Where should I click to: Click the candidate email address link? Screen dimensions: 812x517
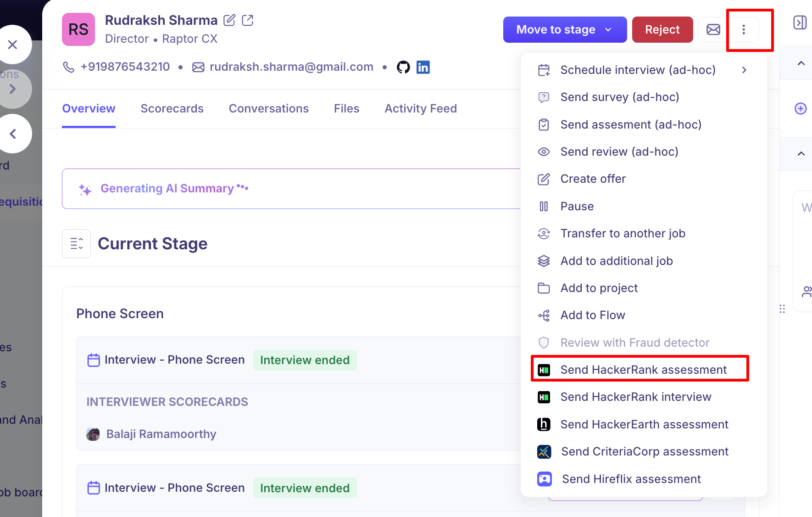click(291, 67)
